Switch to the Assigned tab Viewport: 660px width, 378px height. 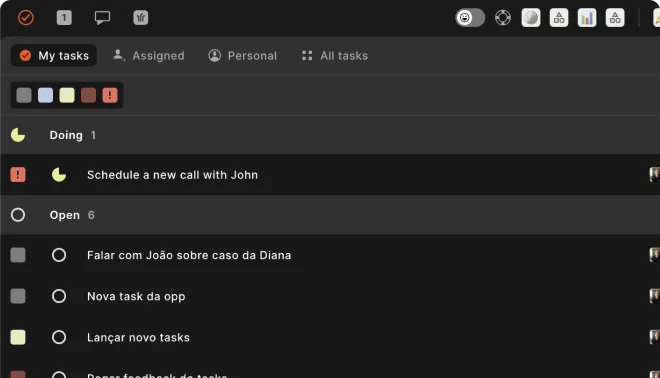[x=149, y=56]
